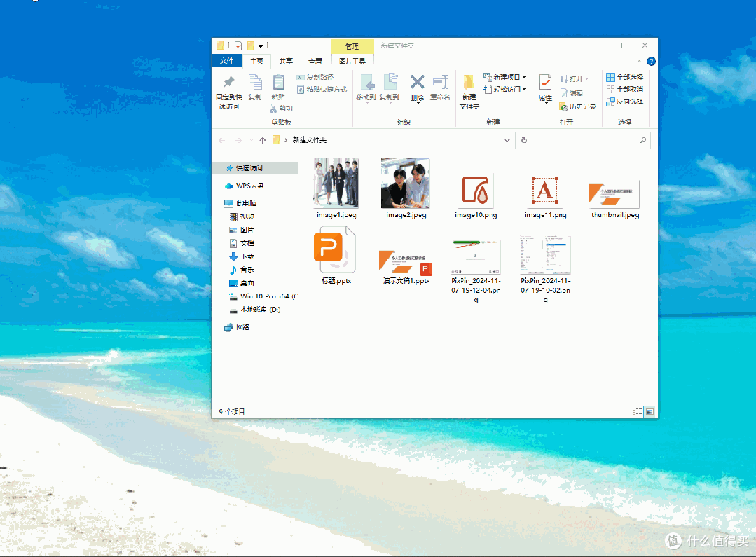Open recent locations dropdown arrow

(x=252, y=140)
